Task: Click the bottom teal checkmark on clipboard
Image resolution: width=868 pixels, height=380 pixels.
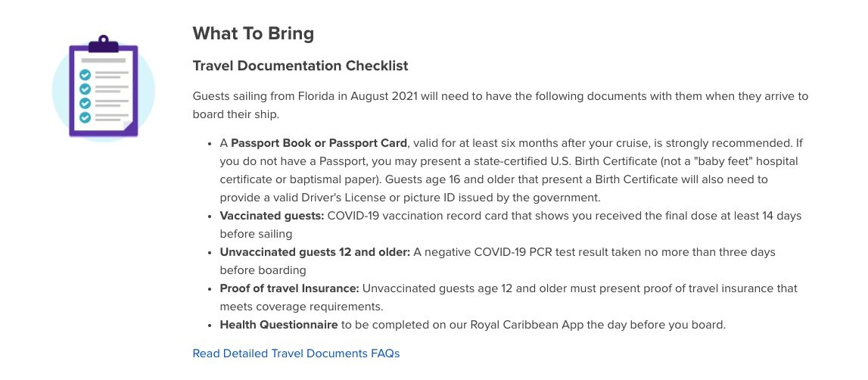Action: pos(85,117)
